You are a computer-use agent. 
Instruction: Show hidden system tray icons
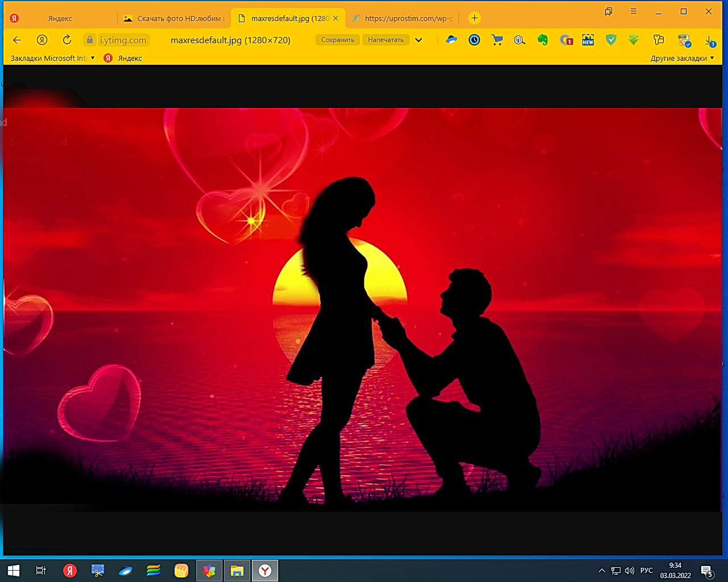coord(602,571)
